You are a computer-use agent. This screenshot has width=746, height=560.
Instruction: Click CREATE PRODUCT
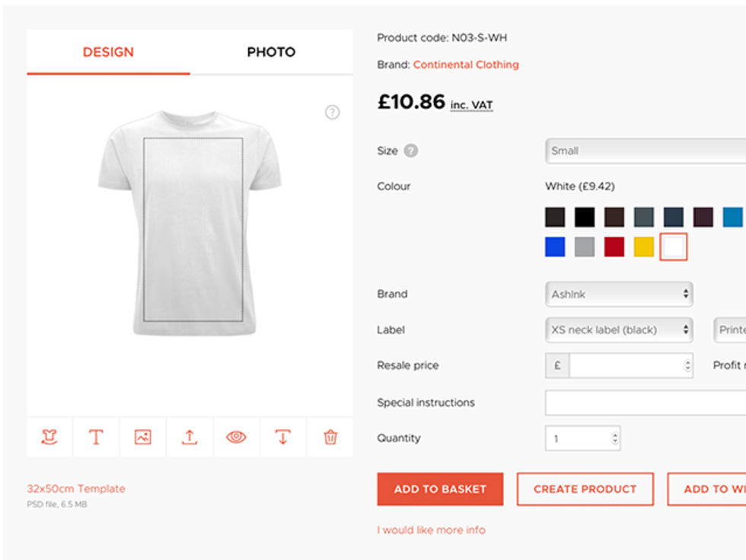pyautogui.click(x=585, y=489)
